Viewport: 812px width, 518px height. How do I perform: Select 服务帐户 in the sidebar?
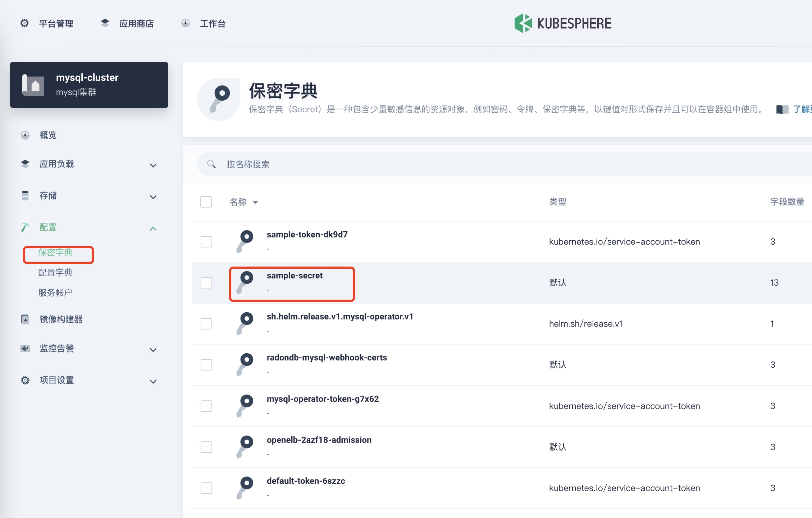(x=55, y=293)
